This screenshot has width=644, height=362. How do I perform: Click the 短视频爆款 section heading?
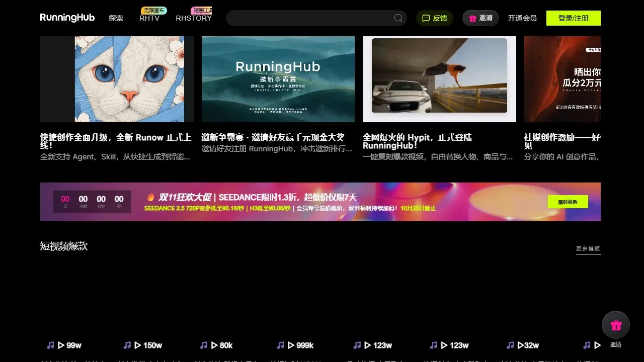[64, 246]
